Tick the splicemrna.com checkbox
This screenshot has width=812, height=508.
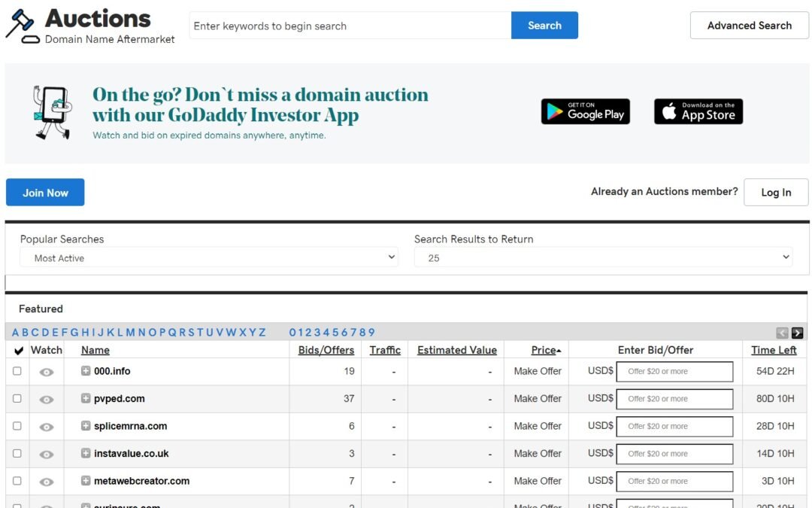pos(17,426)
